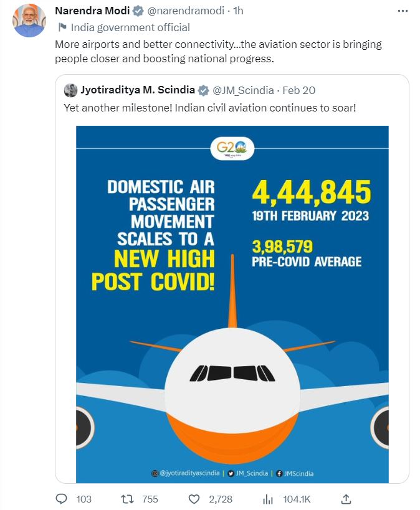Open Narendra Modi's profile picture
The image size is (420, 510).
[29, 21]
